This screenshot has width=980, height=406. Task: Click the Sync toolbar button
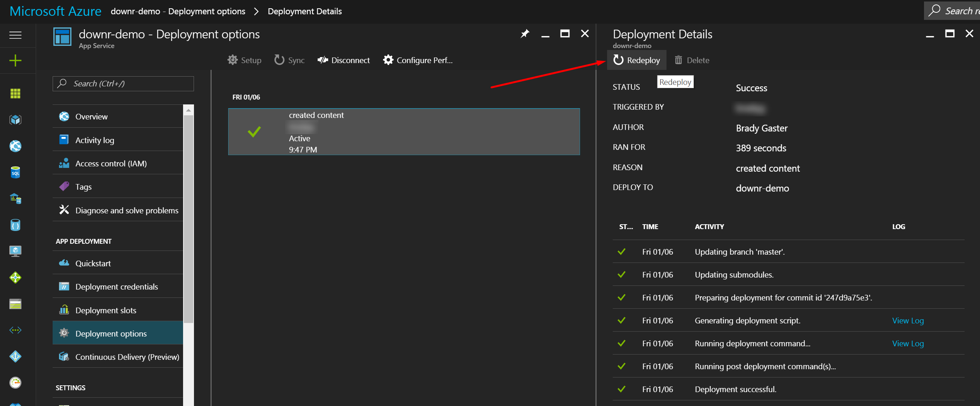(x=289, y=60)
